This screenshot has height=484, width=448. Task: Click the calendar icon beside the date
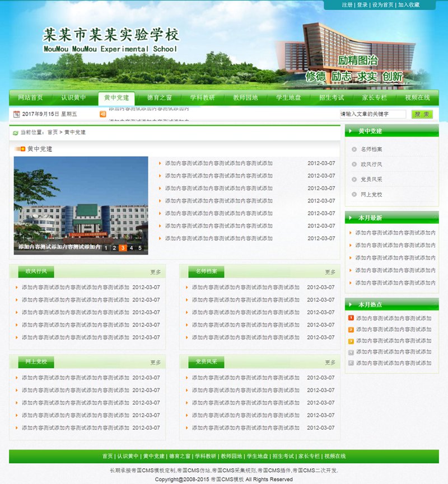coord(16,114)
